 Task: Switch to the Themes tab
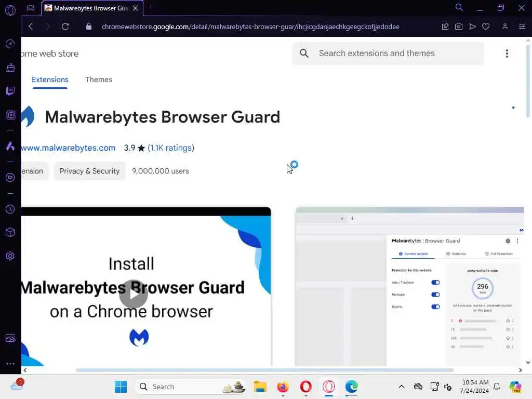(x=99, y=79)
